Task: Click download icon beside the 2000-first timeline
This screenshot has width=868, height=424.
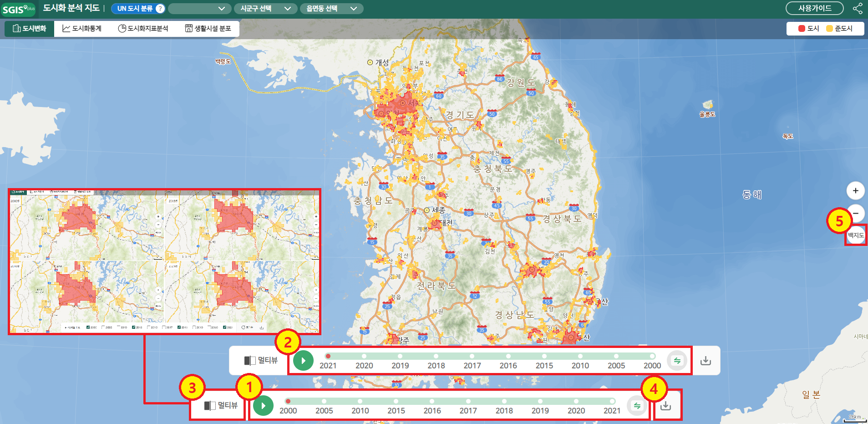Action: point(665,405)
